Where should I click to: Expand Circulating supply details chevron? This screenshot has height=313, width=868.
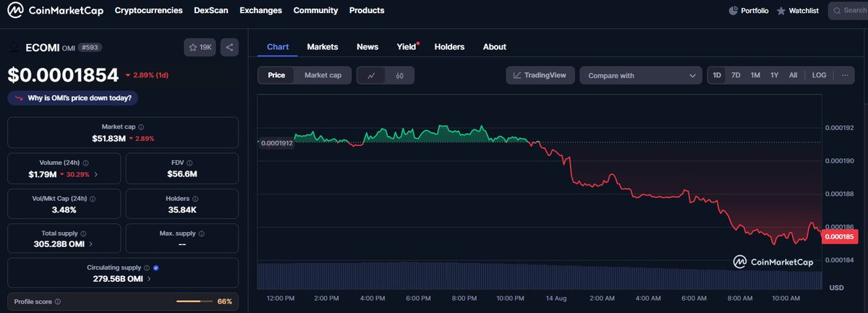(x=149, y=279)
